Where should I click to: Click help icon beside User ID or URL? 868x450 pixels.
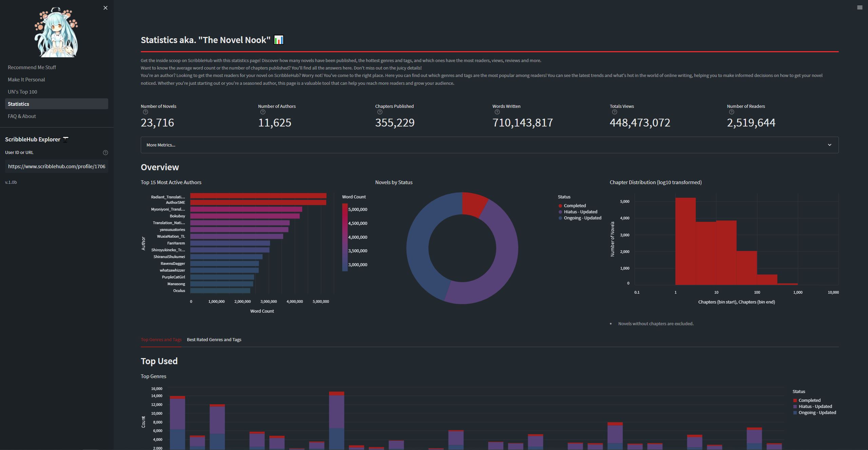(105, 153)
